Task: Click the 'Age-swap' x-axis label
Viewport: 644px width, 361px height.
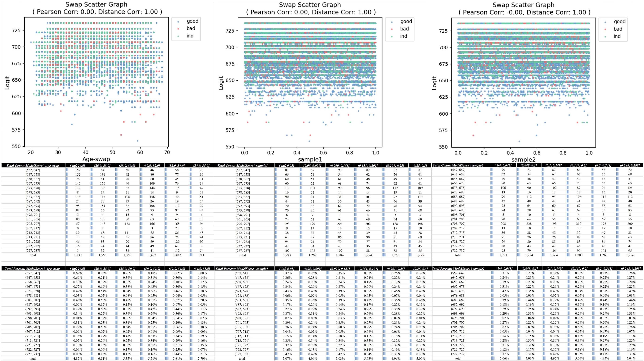Action: [96, 159]
